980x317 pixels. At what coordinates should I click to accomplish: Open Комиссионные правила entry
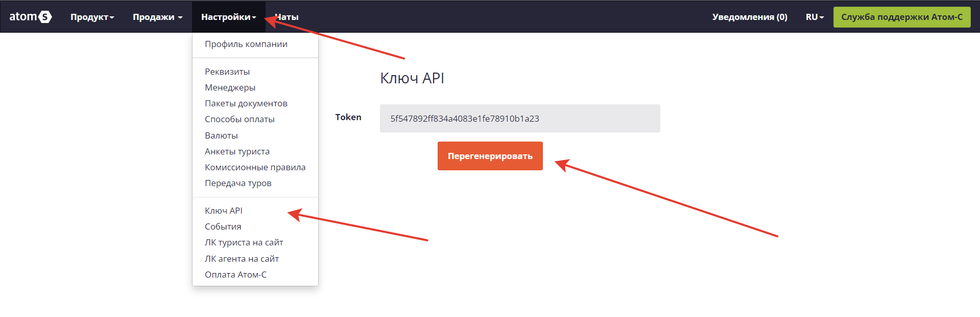(255, 167)
